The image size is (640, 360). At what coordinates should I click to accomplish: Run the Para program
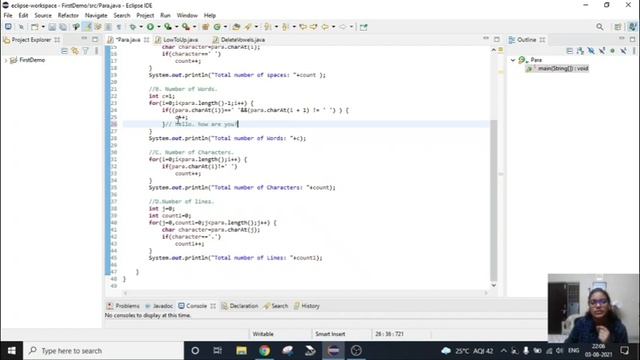click(x=150, y=27)
